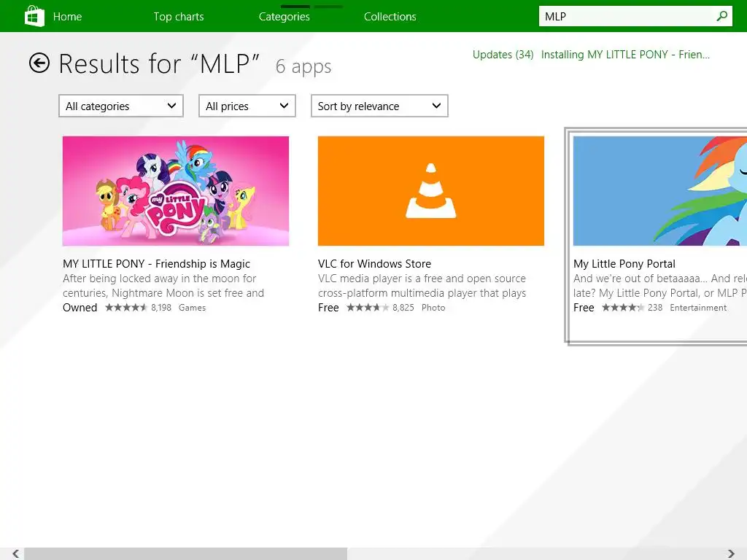Screen dimensions: 747x560
Task: Click the search magnifier icon
Action: (x=721, y=16)
